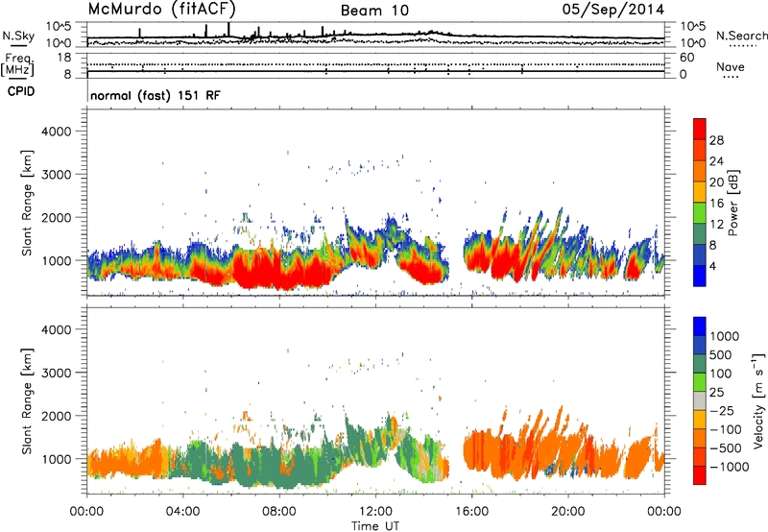
Task: Click the power colorbar blue bottom segment
Action: (700, 276)
